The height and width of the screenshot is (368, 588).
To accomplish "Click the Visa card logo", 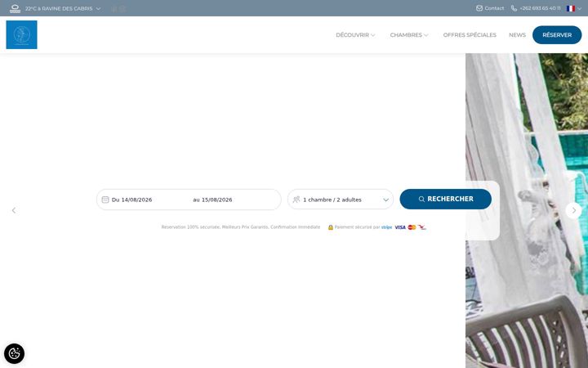I will click(x=399, y=227).
